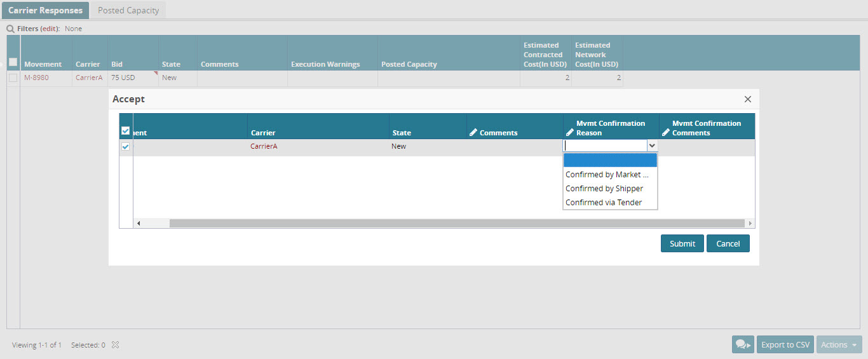Image resolution: width=868 pixels, height=359 pixels.
Task: Click the 75 USD bid cell
Action: 133,78
